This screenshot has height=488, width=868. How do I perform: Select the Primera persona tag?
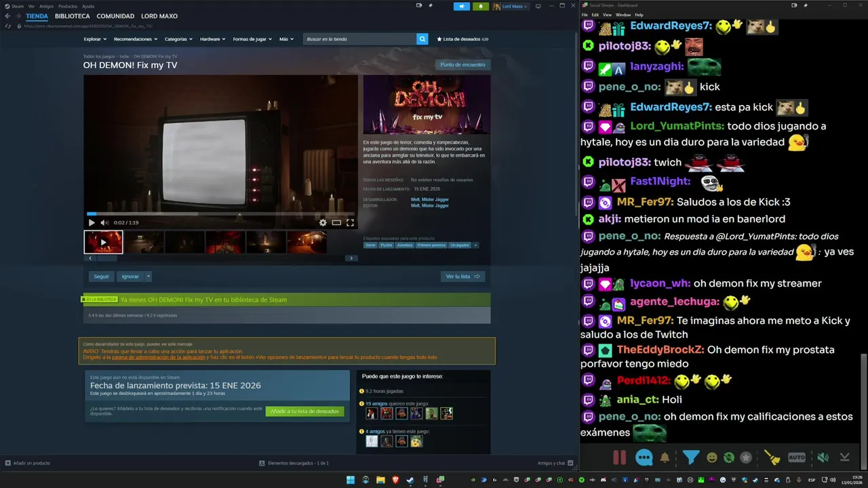click(431, 245)
